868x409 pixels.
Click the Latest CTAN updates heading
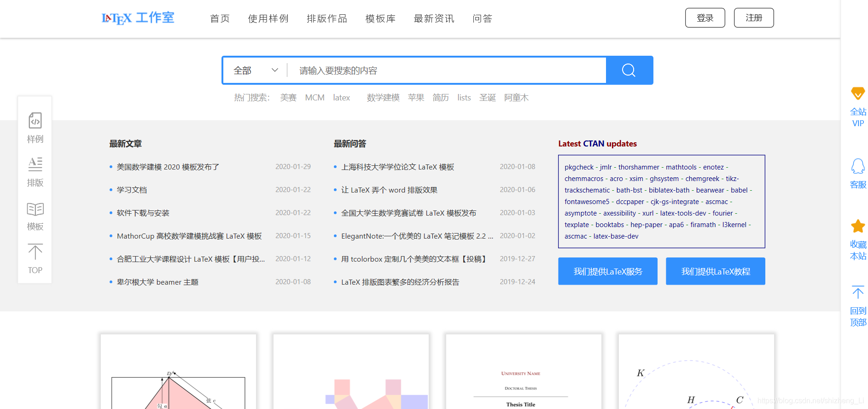point(597,144)
